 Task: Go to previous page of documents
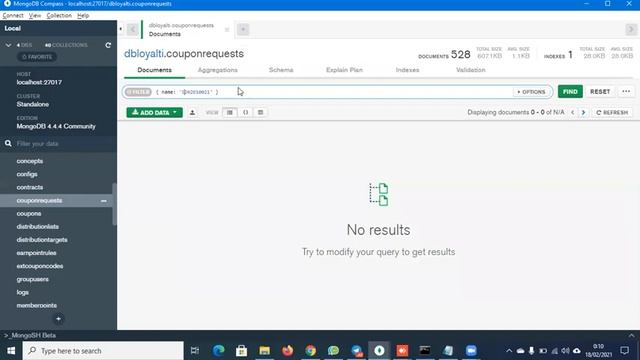coord(573,113)
